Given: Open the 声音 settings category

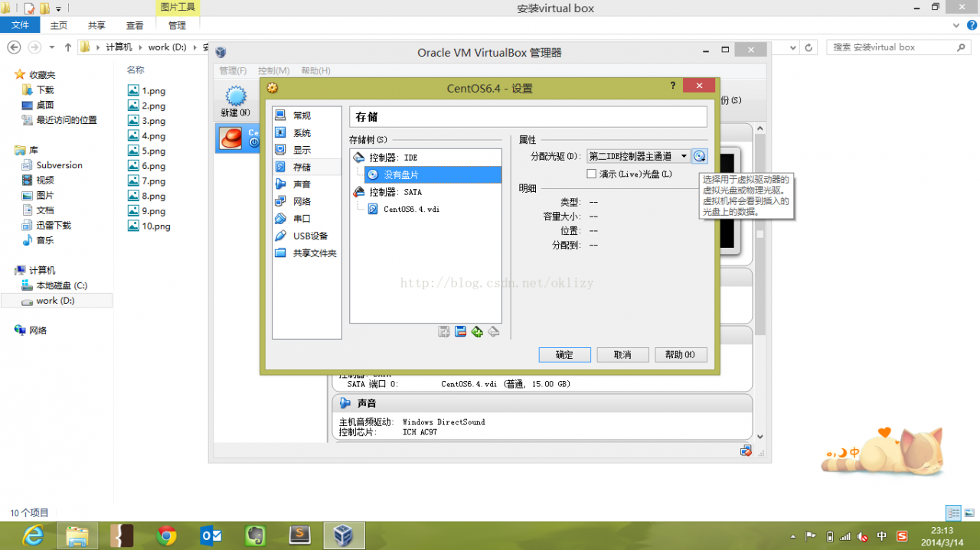Looking at the screenshot, I should pos(307,184).
